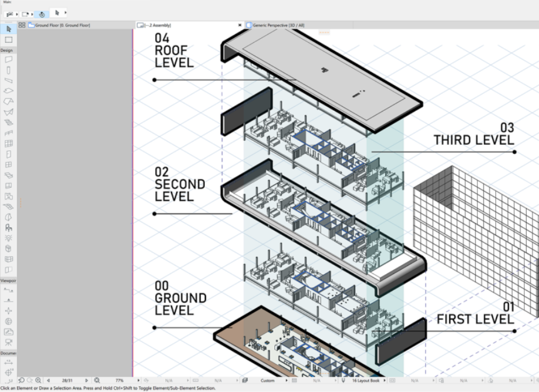
Task: Collapse the Viewpoint toolbox section header
Action: point(8,281)
